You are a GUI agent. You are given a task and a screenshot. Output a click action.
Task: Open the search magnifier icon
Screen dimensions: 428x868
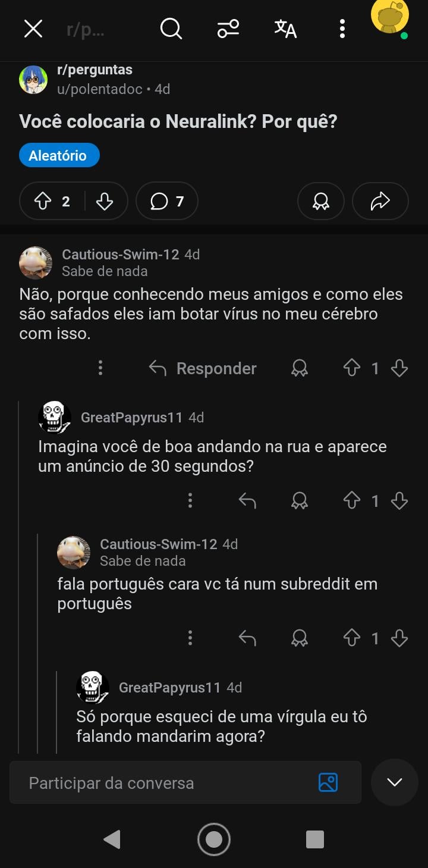point(171,29)
